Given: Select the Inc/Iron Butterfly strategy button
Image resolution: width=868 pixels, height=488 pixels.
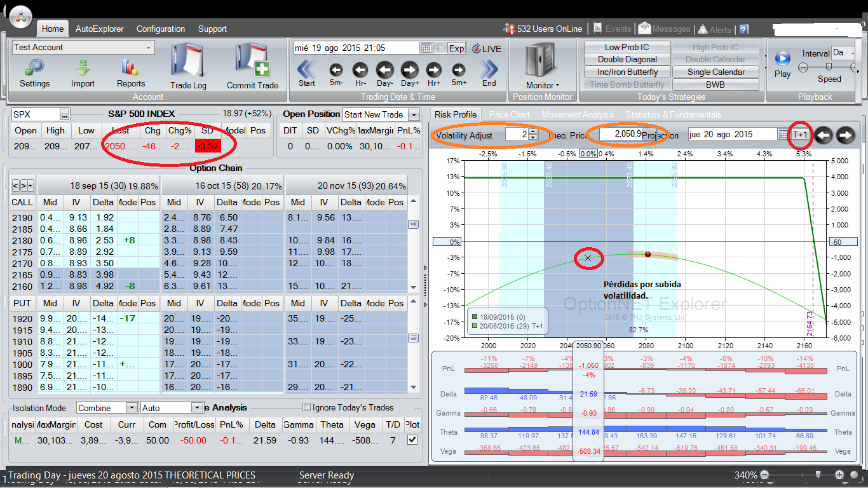Looking at the screenshot, I should click(627, 72).
